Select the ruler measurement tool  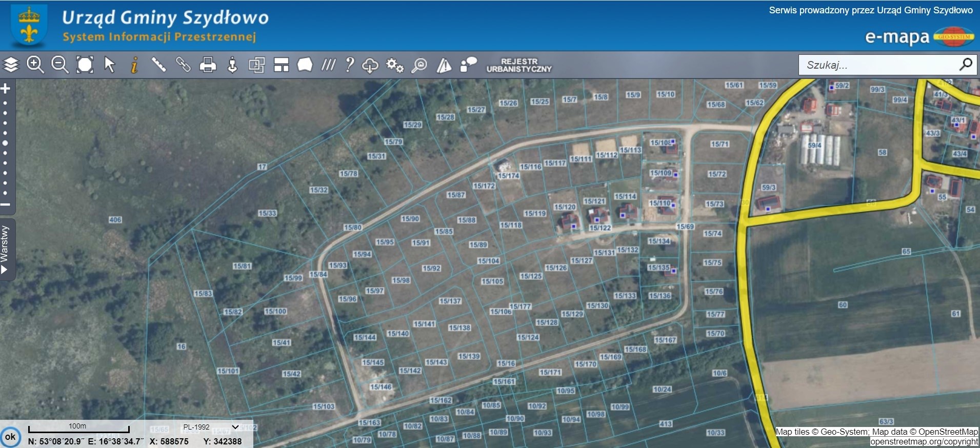158,65
